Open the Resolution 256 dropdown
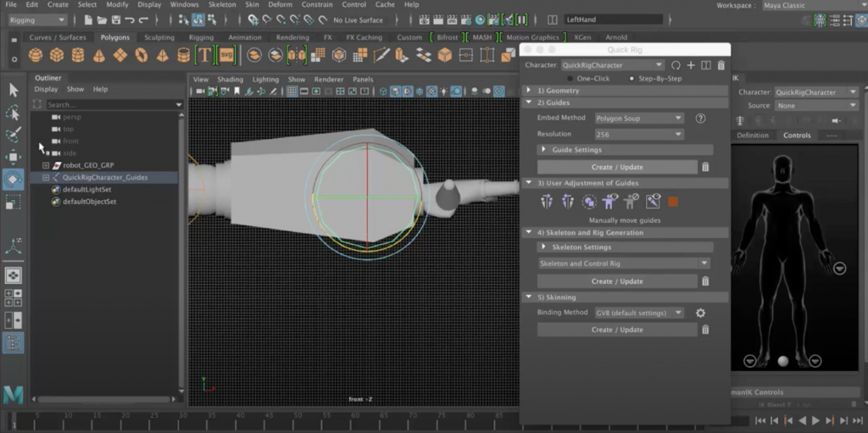 click(639, 134)
